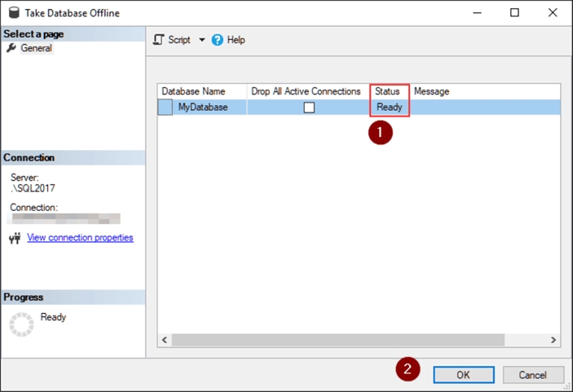Close the Take Database Offline dialog
This screenshot has width=573, height=392.
click(x=553, y=12)
